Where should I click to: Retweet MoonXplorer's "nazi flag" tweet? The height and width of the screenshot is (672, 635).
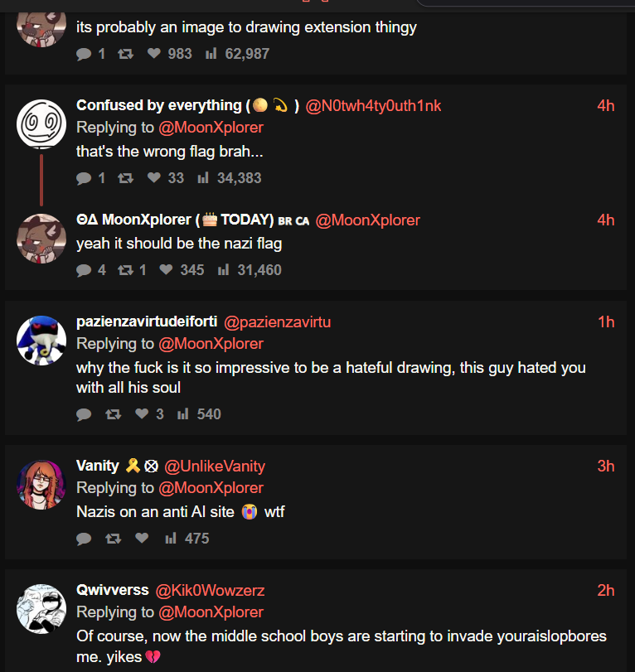click(126, 270)
